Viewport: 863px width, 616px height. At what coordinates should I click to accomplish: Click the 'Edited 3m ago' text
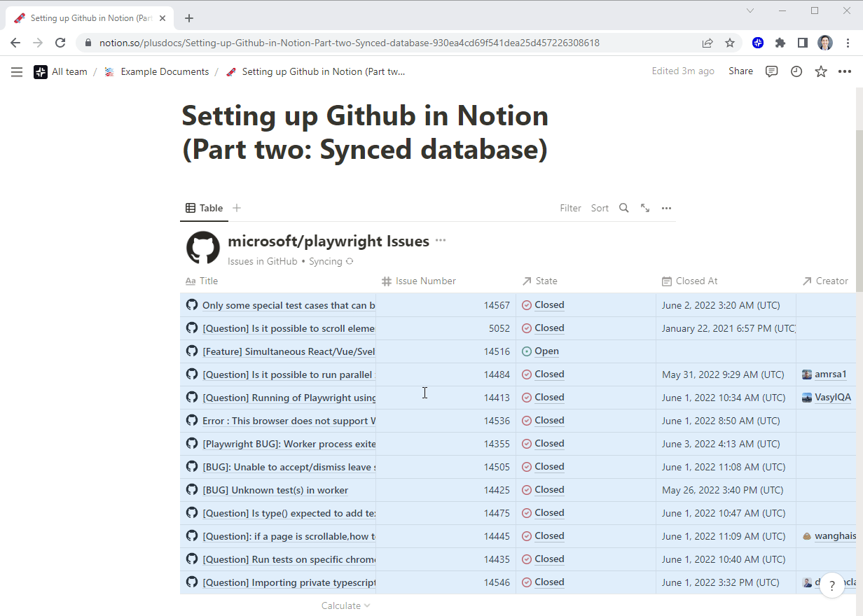click(683, 71)
